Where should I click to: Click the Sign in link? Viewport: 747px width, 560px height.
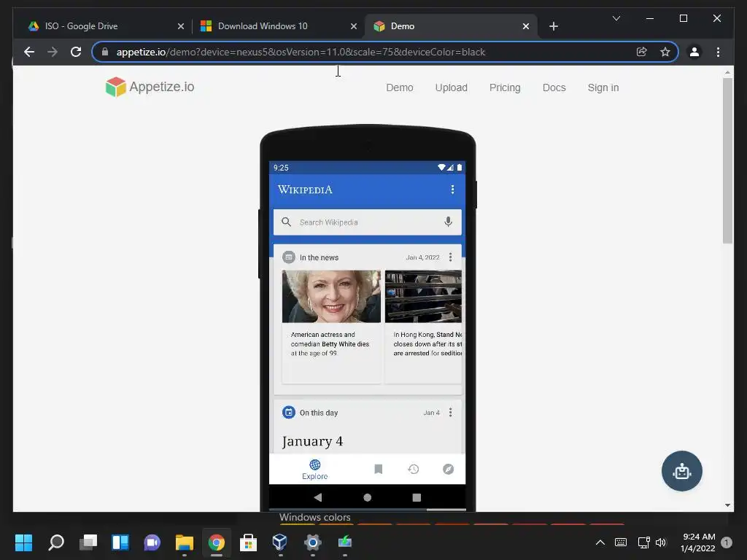point(603,87)
